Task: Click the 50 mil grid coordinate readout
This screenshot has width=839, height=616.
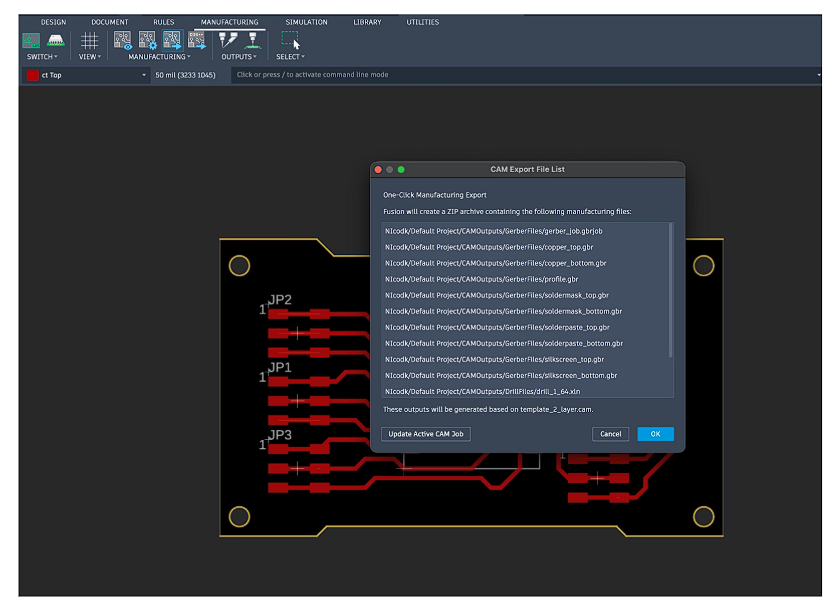Action: [x=186, y=75]
